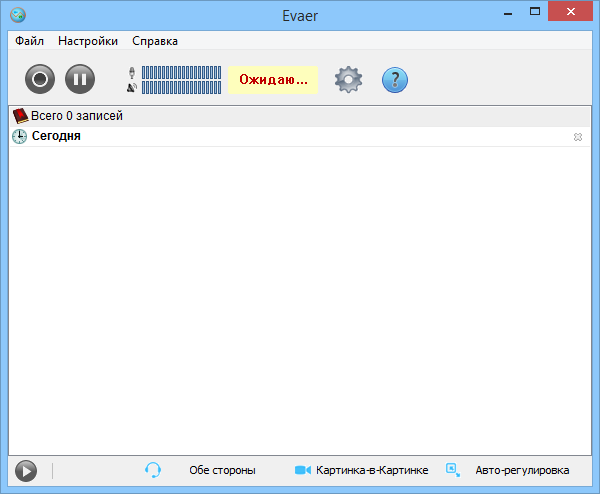The height and width of the screenshot is (494, 600).
Task: Click the round Record button
Action: pos(40,79)
